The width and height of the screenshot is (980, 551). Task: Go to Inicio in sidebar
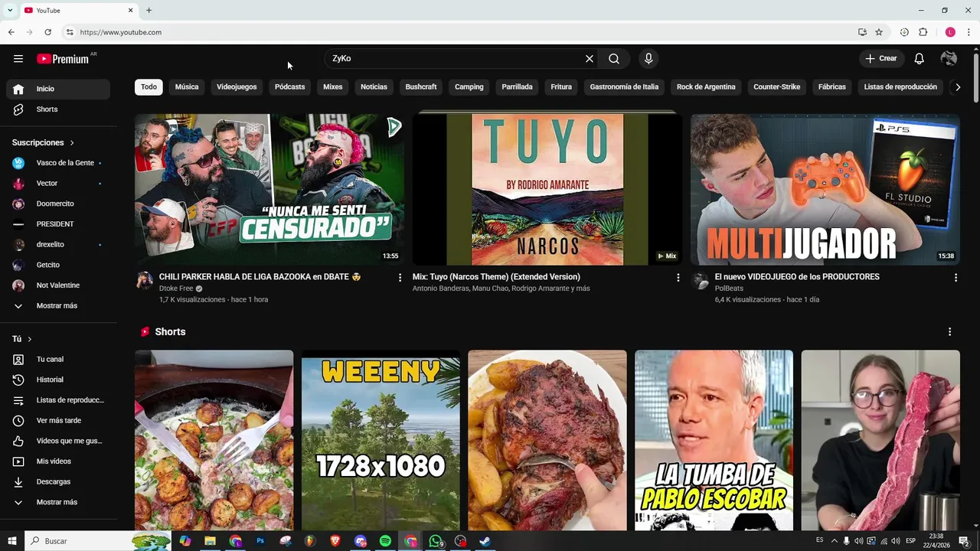pyautogui.click(x=58, y=89)
